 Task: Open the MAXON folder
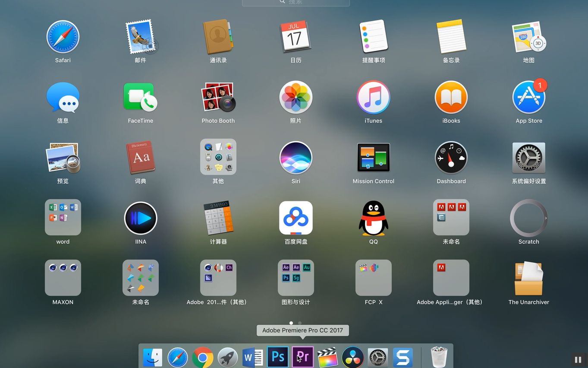pos(63,278)
